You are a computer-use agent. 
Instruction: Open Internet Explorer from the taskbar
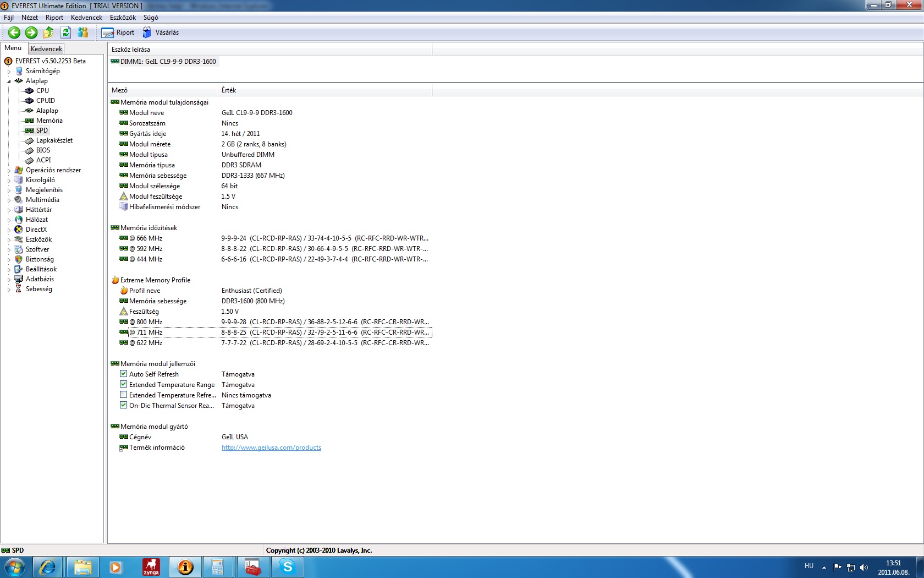(48, 567)
